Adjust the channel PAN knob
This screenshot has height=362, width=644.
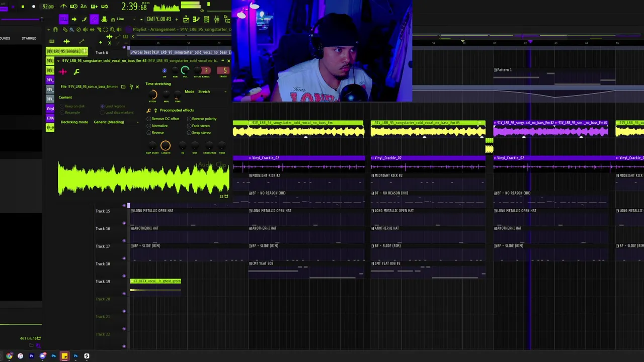[175, 71]
